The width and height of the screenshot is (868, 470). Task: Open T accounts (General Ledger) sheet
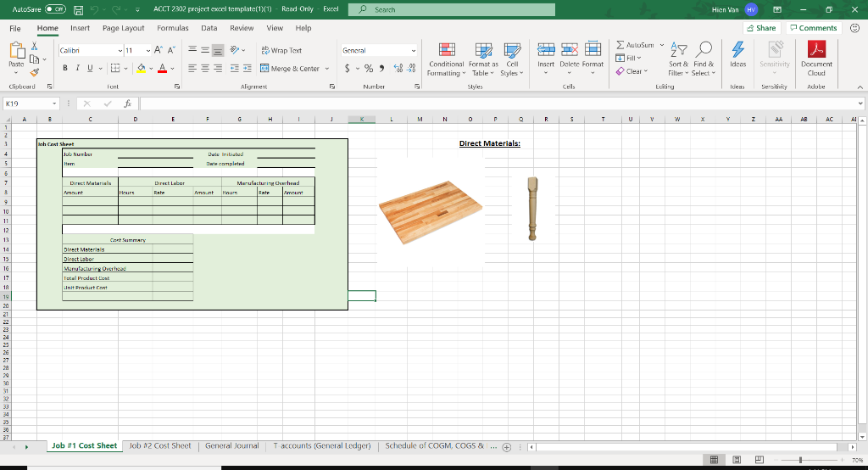coord(322,445)
